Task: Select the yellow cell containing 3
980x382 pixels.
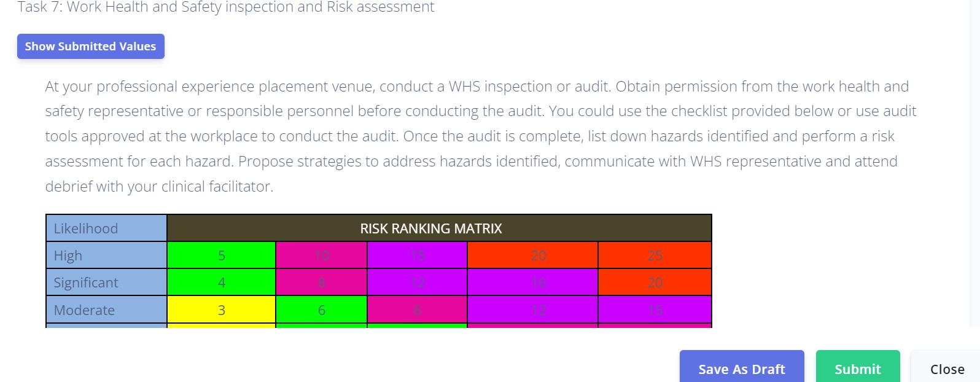Action: [222, 310]
